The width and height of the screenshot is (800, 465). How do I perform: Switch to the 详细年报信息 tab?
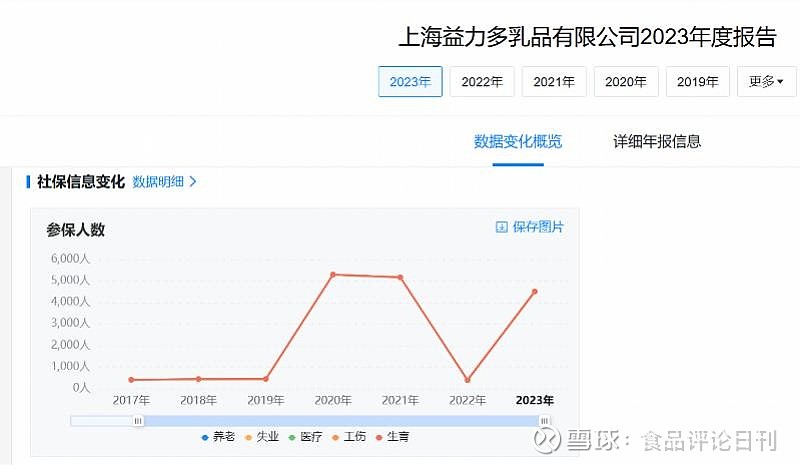657,141
